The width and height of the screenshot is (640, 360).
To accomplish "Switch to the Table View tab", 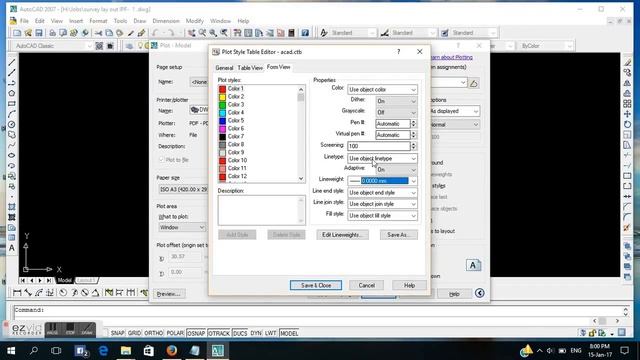I will point(250,68).
